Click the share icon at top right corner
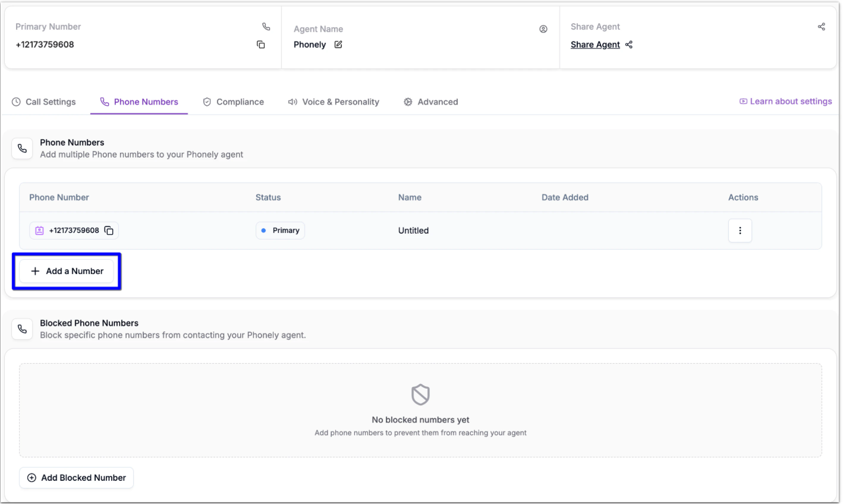Viewport: 843px width, 504px height. click(821, 26)
